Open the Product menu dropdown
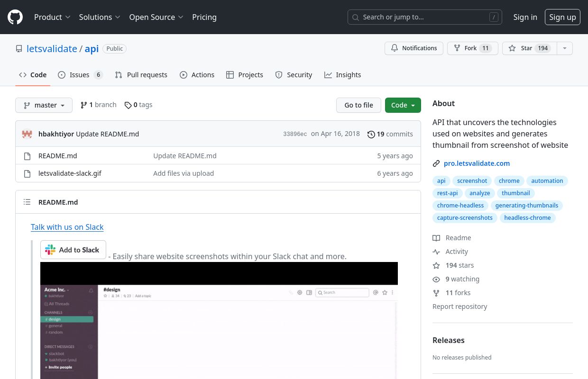Image resolution: width=588 pixels, height=379 pixels. [x=52, y=17]
